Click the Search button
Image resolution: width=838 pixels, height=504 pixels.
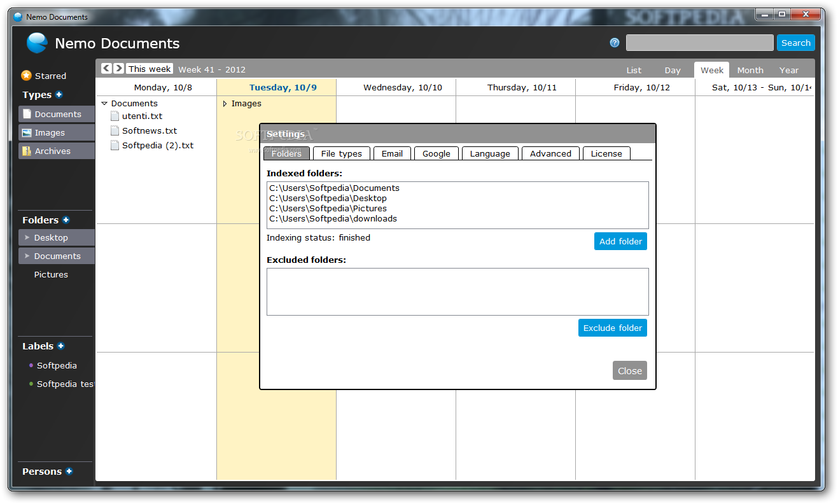click(x=796, y=43)
